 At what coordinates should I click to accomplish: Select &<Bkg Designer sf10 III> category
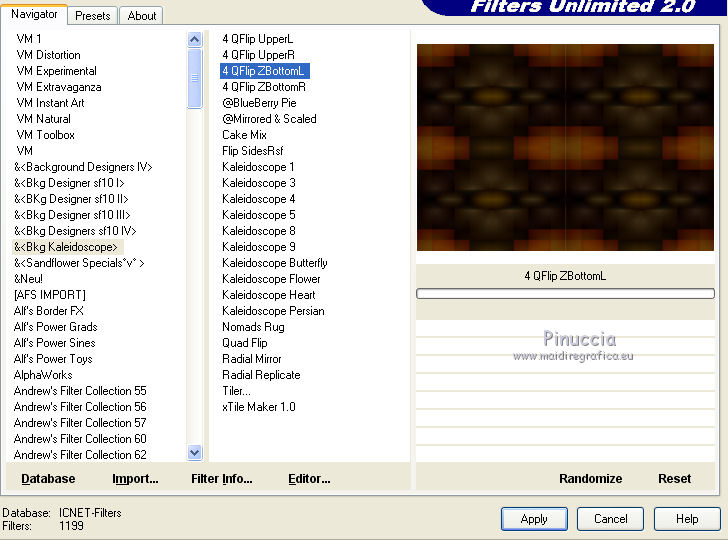click(72, 215)
